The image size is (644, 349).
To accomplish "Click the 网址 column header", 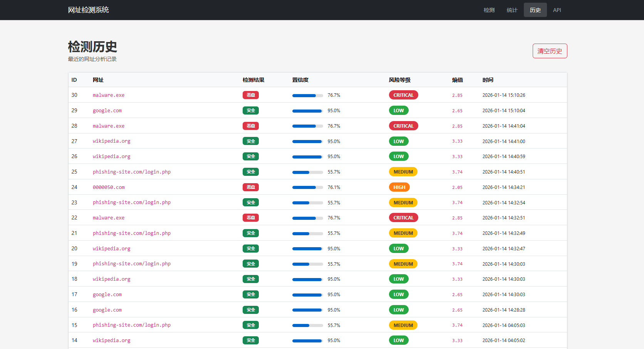I will pyautogui.click(x=98, y=80).
